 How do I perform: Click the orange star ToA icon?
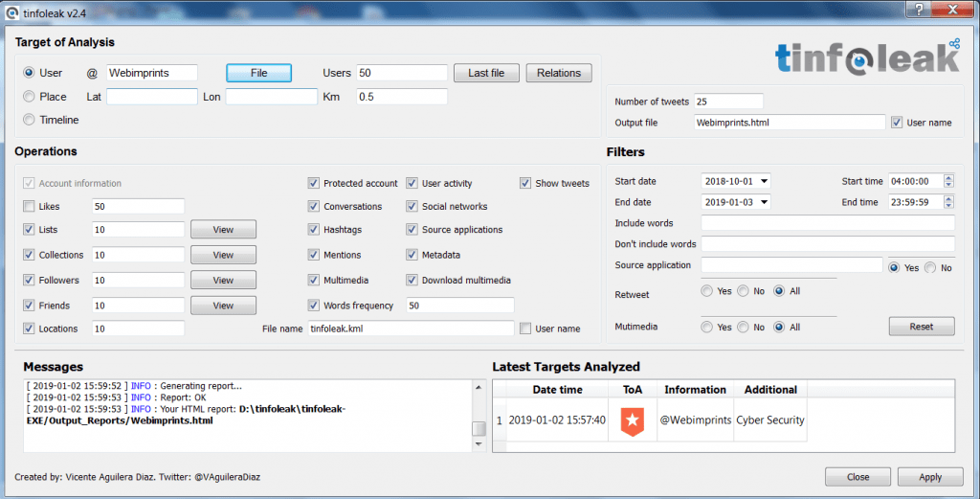(x=632, y=420)
